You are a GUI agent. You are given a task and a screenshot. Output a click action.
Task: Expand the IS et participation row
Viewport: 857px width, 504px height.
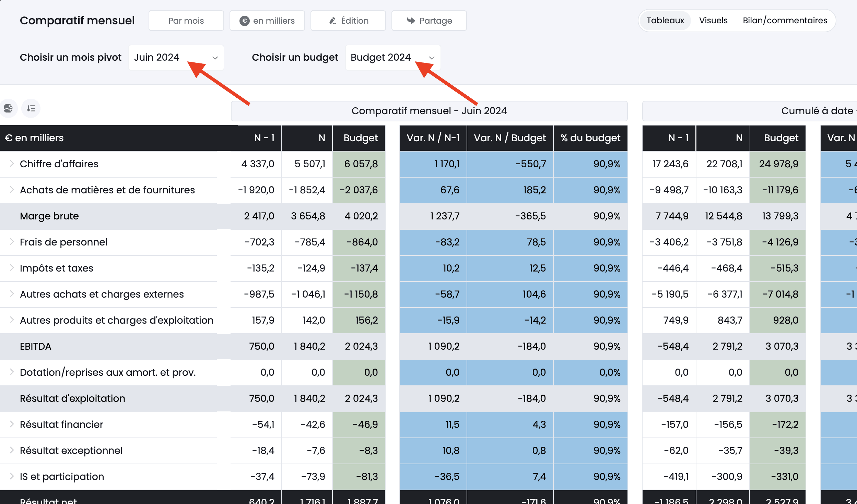(12, 476)
